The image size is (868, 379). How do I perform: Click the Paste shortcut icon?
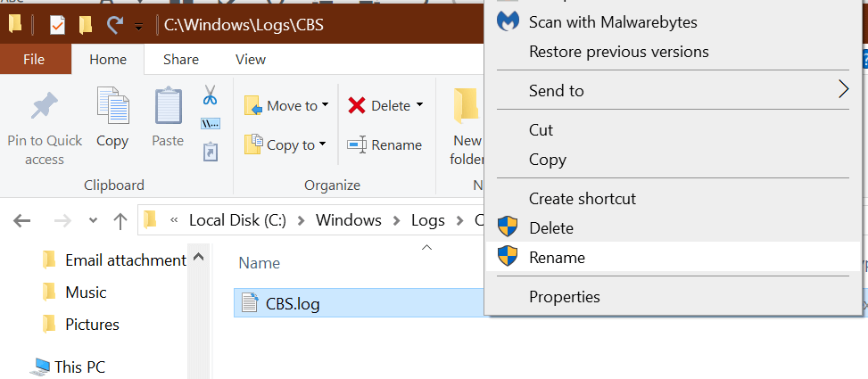[211, 152]
